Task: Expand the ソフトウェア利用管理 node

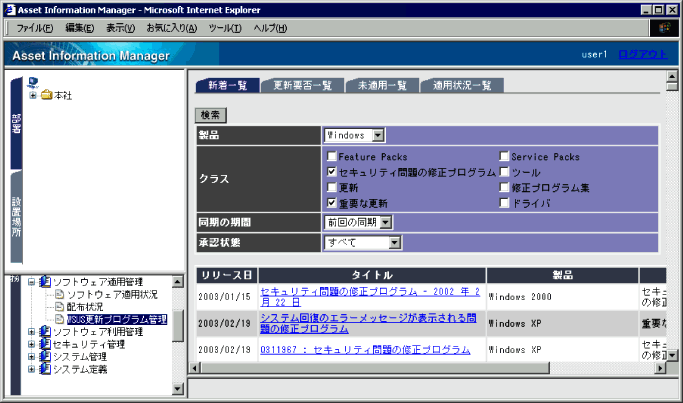Action: pyautogui.click(x=31, y=332)
